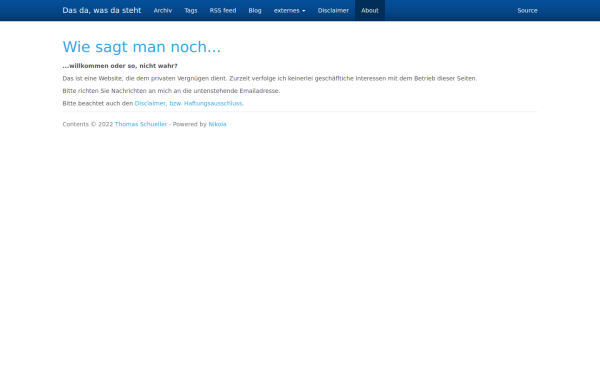
Task: Open the Archiv menu item
Action: click(163, 10)
